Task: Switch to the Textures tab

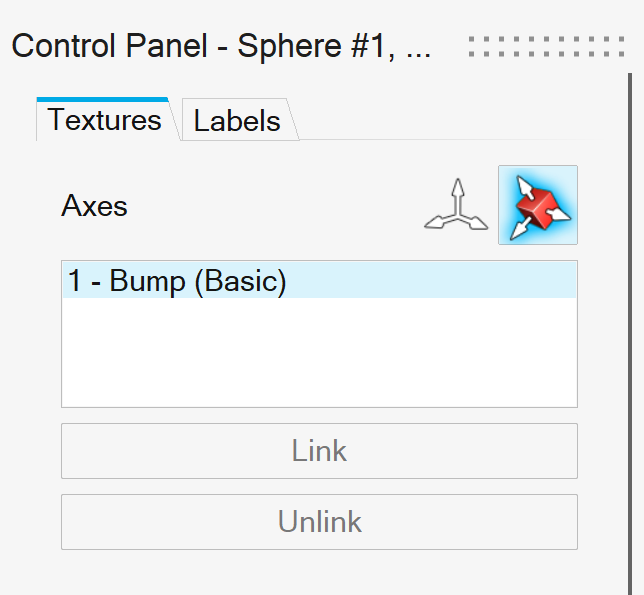Action: coord(104,120)
